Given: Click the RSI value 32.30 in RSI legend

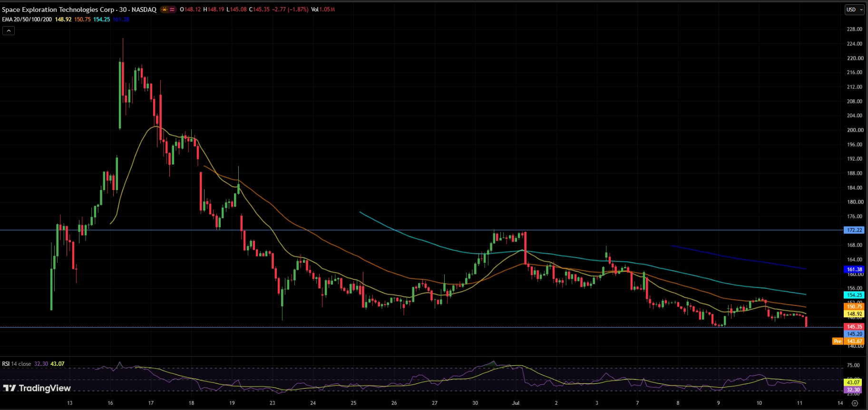Looking at the screenshot, I should pyautogui.click(x=41, y=364).
